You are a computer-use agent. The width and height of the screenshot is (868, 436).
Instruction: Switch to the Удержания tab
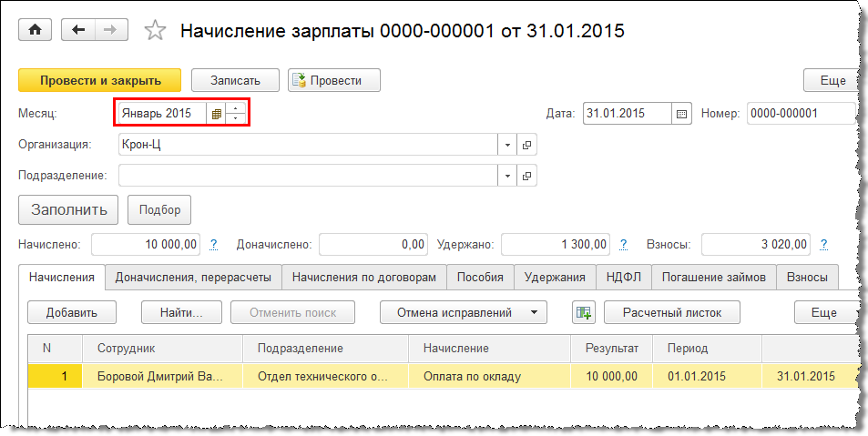[x=555, y=278]
